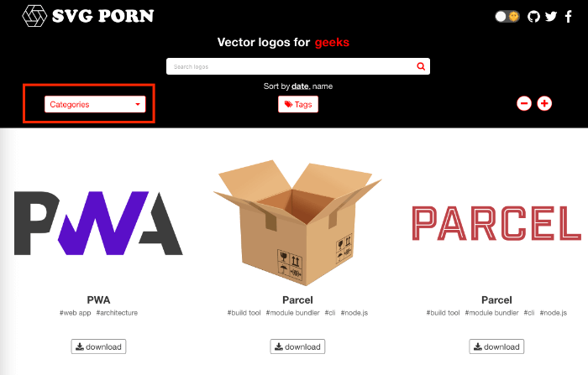The height and width of the screenshot is (375, 588).
Task: Sort logos by name
Action: 323,86
